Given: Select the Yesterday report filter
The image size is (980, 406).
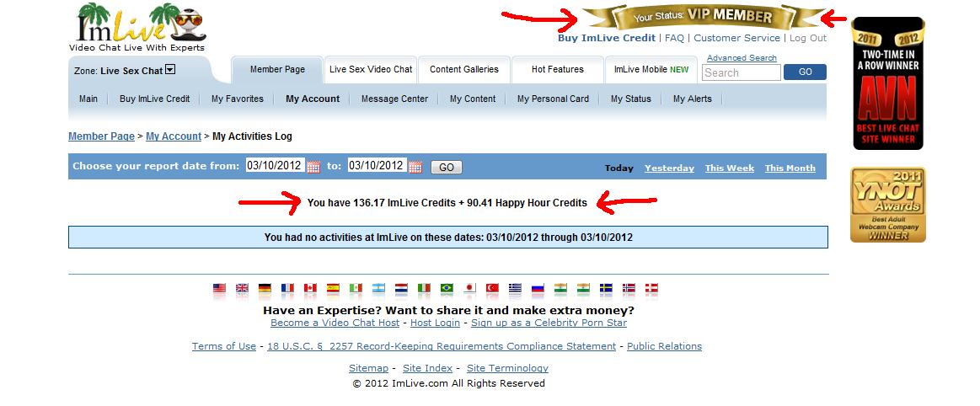Looking at the screenshot, I should coord(669,168).
